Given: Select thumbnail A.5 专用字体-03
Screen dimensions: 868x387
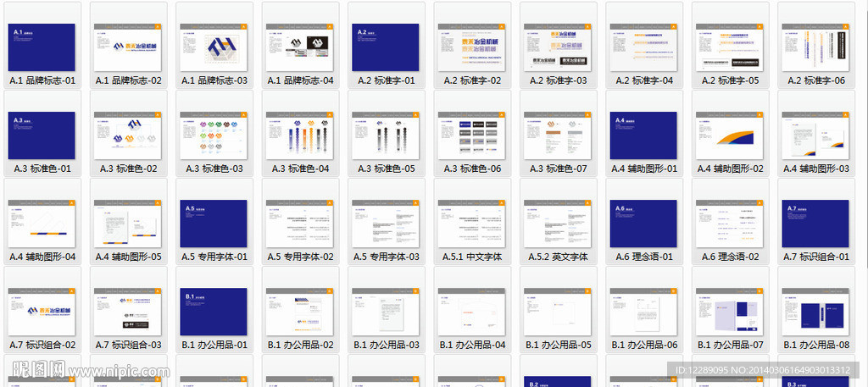Looking at the screenshot, I should tap(386, 224).
